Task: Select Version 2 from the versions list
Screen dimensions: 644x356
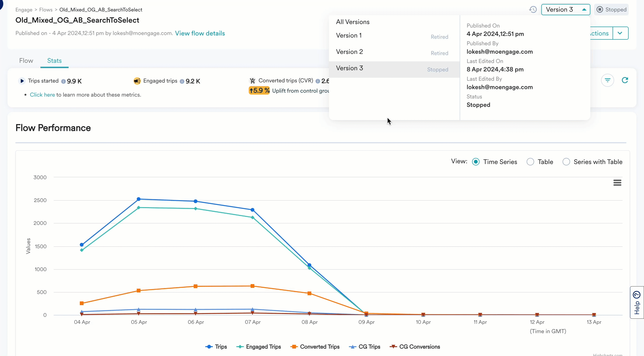Action: pos(350,52)
